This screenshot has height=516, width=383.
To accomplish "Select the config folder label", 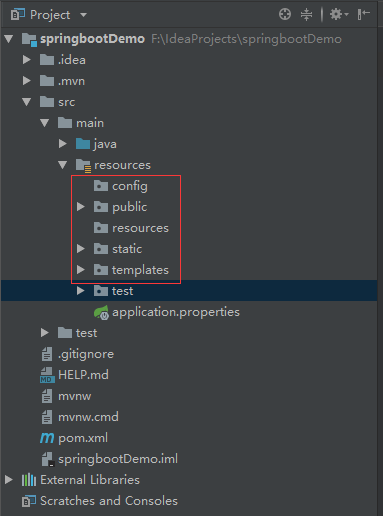I will [130, 186].
